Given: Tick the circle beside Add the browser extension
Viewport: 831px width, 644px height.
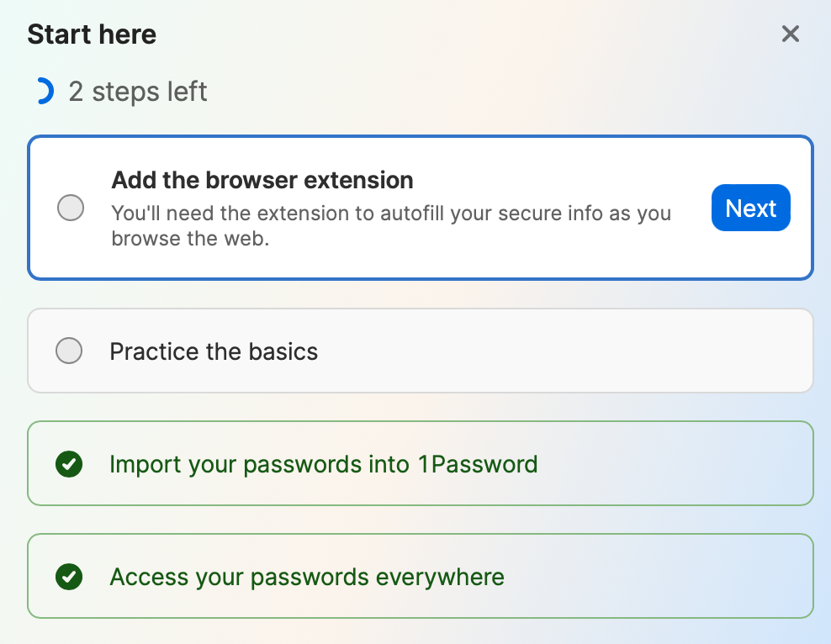Looking at the screenshot, I should pyautogui.click(x=71, y=208).
